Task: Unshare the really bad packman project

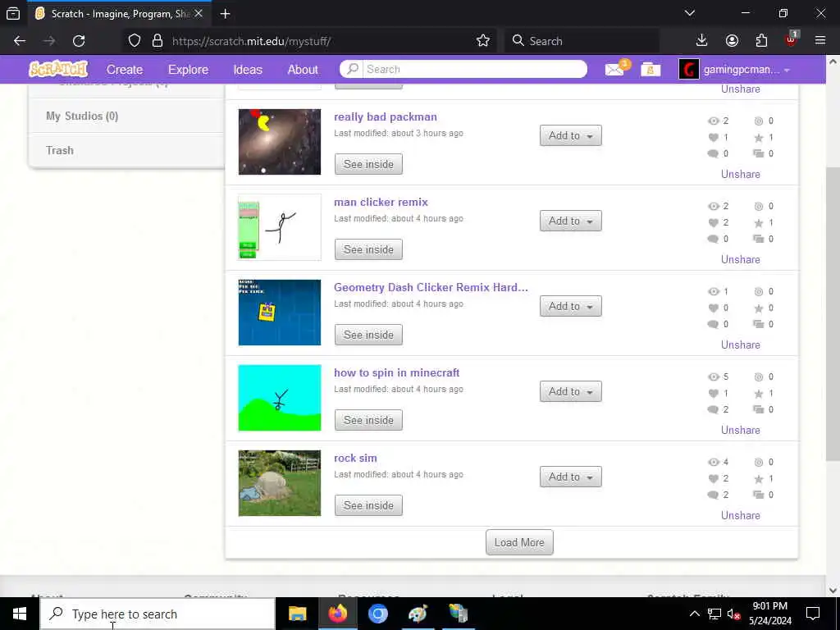Action: [x=741, y=174]
